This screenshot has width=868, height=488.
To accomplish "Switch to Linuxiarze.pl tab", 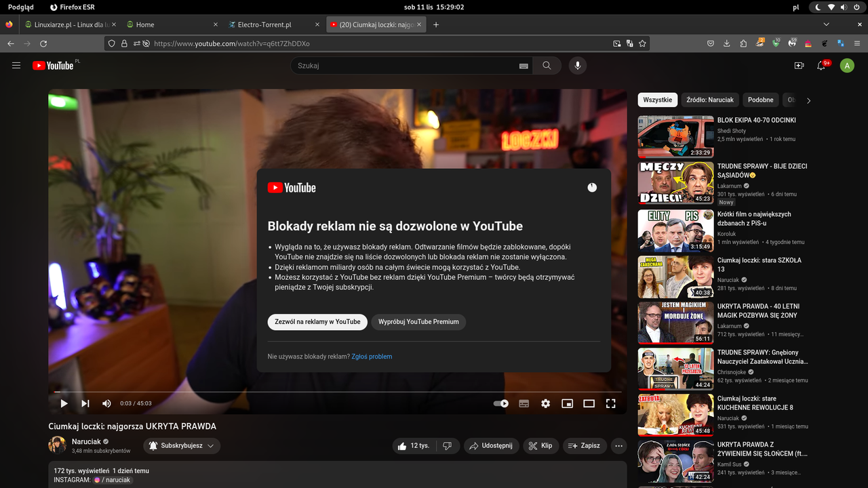I will point(71,24).
